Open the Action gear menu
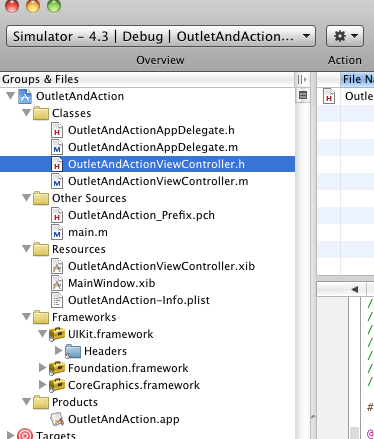 click(345, 36)
